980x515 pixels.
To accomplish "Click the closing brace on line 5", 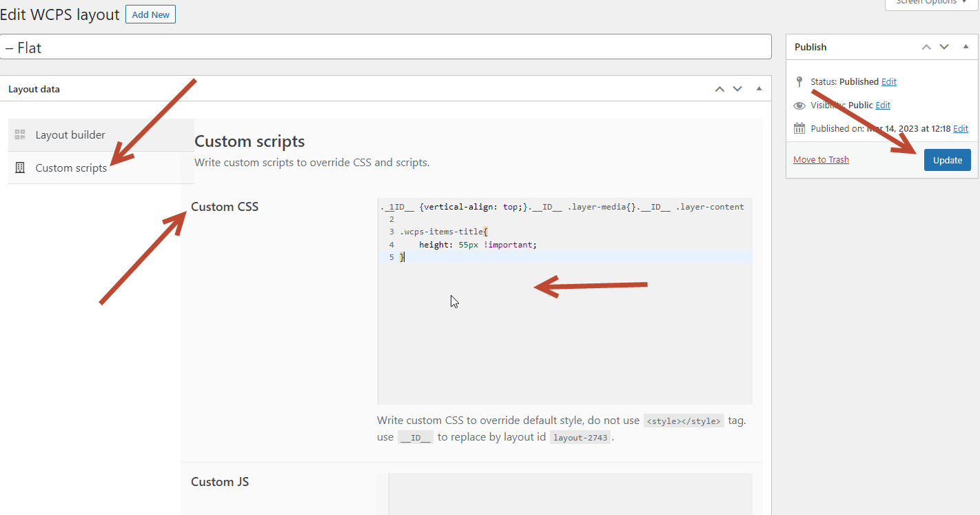I will pyautogui.click(x=402, y=257).
